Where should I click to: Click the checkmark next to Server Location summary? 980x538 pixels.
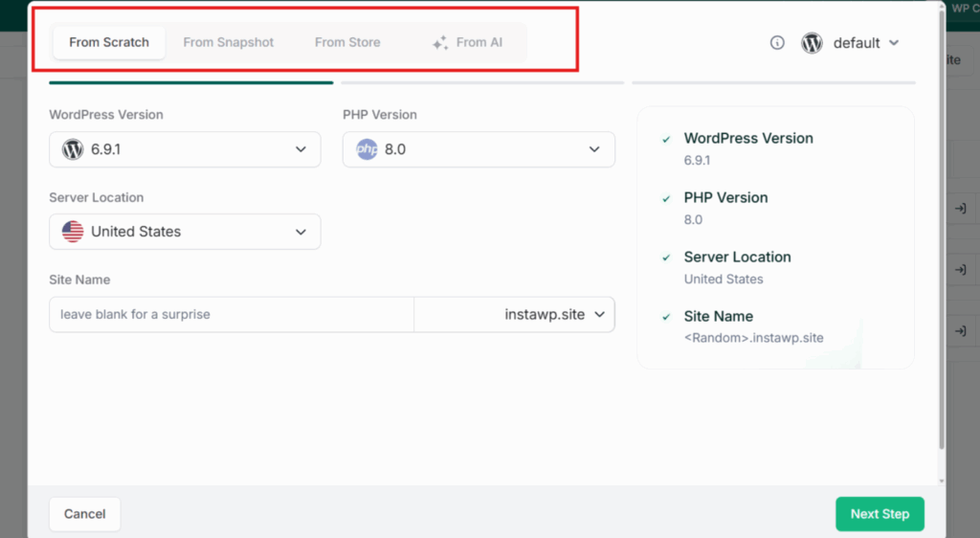pos(666,258)
